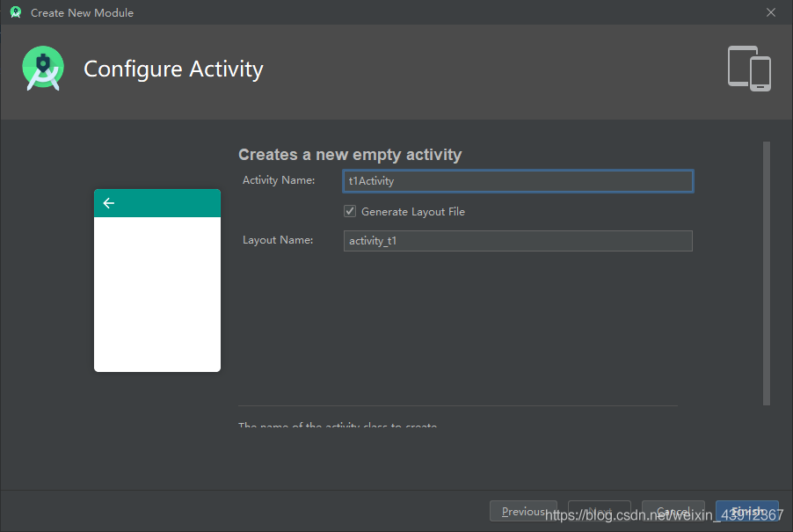
Task: Click the Layout Name label
Action: (278, 240)
